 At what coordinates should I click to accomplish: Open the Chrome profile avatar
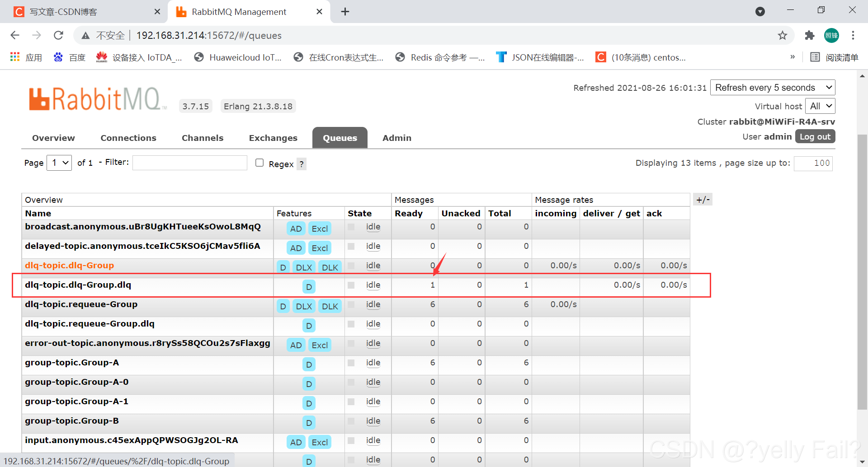[831, 35]
